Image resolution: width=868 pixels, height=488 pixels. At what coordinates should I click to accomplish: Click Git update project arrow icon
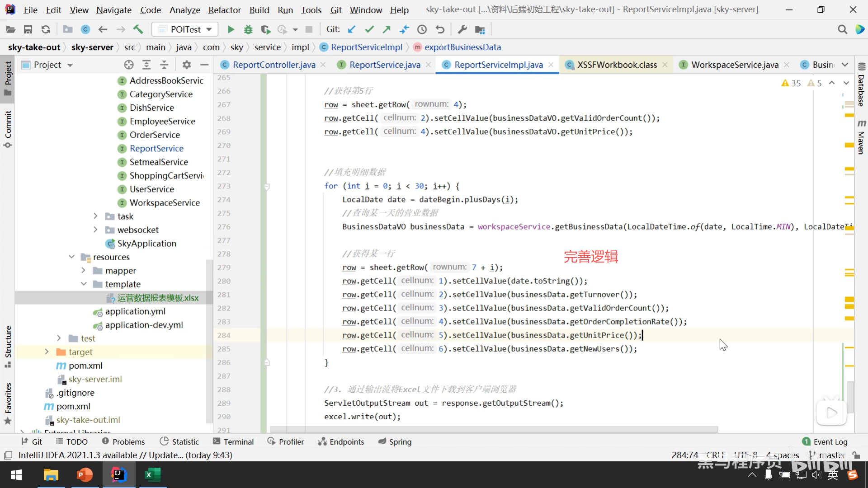(351, 29)
